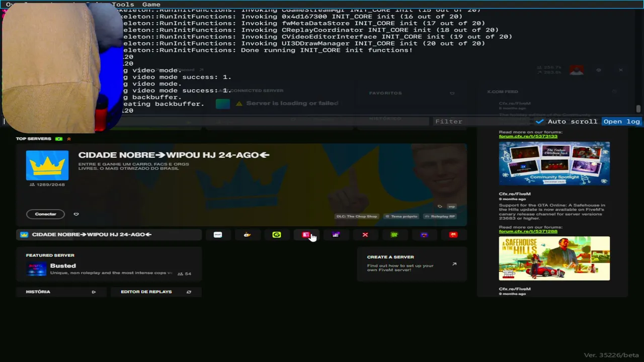The width and height of the screenshot is (644, 362).
Task: Select the Cidade Nobre server tab
Action: [109, 235]
